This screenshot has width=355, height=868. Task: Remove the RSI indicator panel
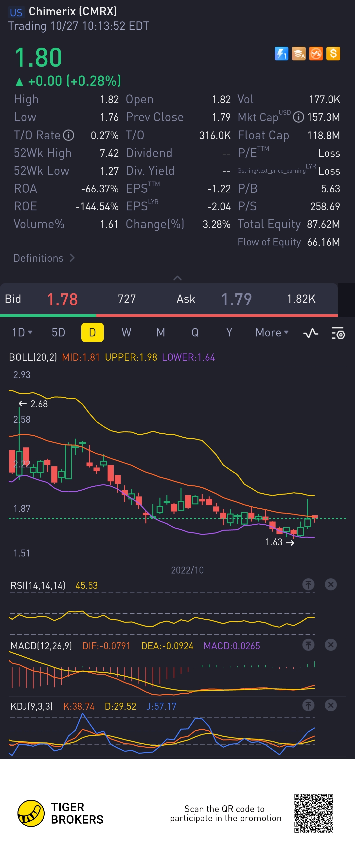331,585
